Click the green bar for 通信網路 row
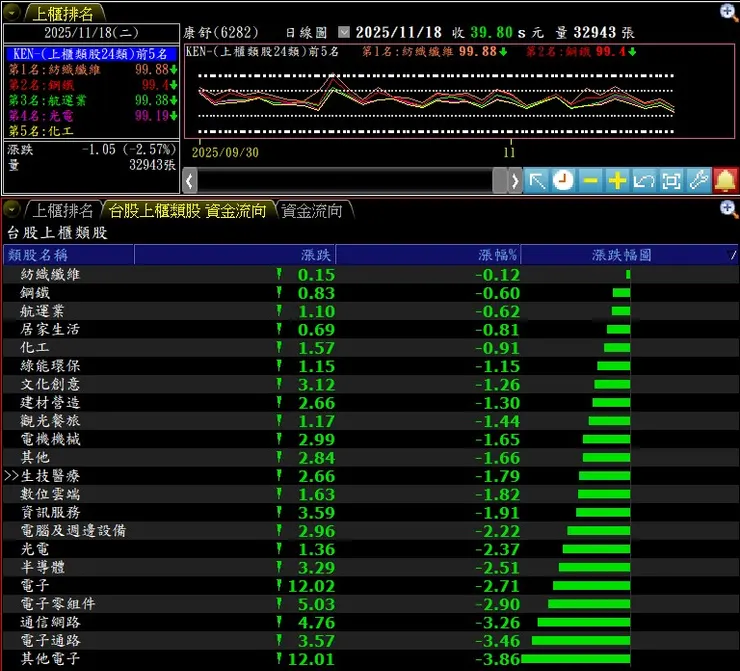The image size is (740, 671). click(584, 622)
